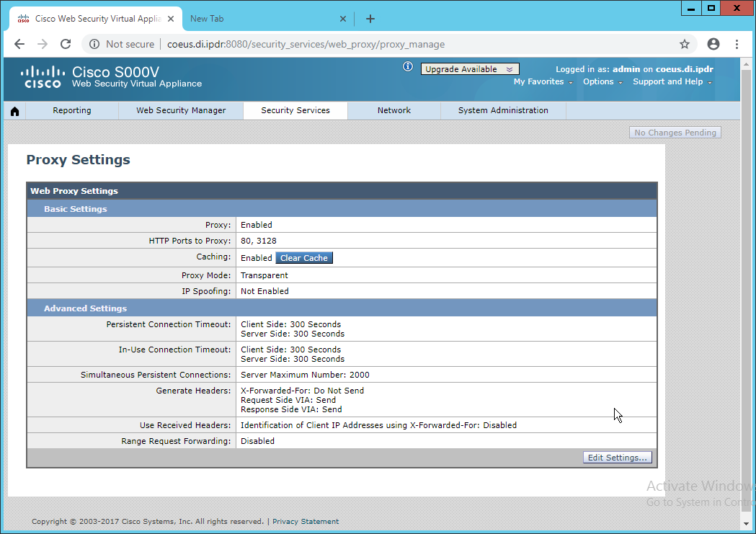Screen dimensions: 756x534
Task: Open the Reporting menu
Action: coord(72,110)
